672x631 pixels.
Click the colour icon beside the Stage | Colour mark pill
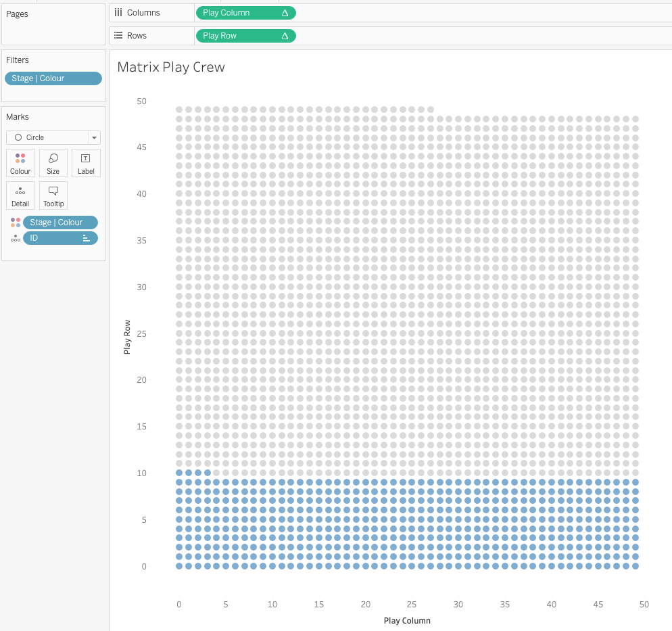(15, 223)
